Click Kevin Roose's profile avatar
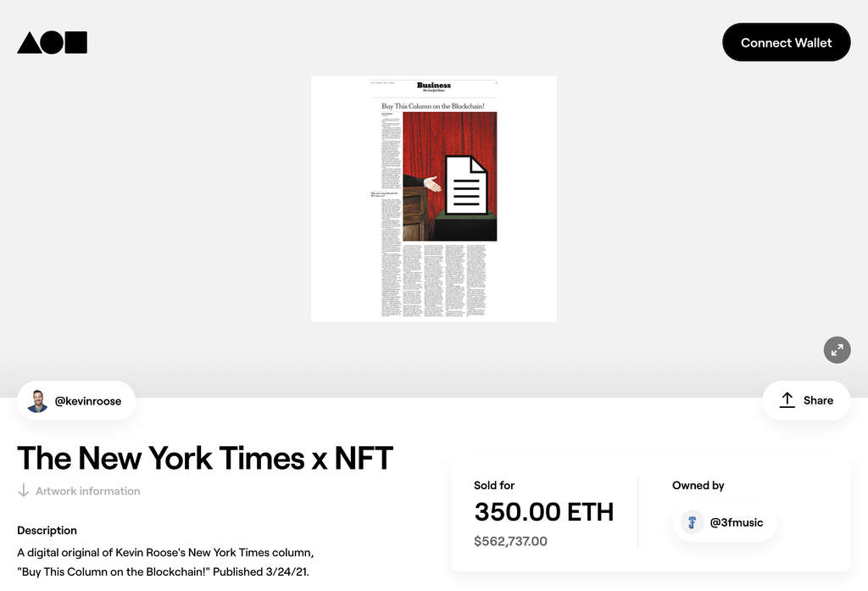Viewport: 868px width, 591px height. pyautogui.click(x=37, y=400)
